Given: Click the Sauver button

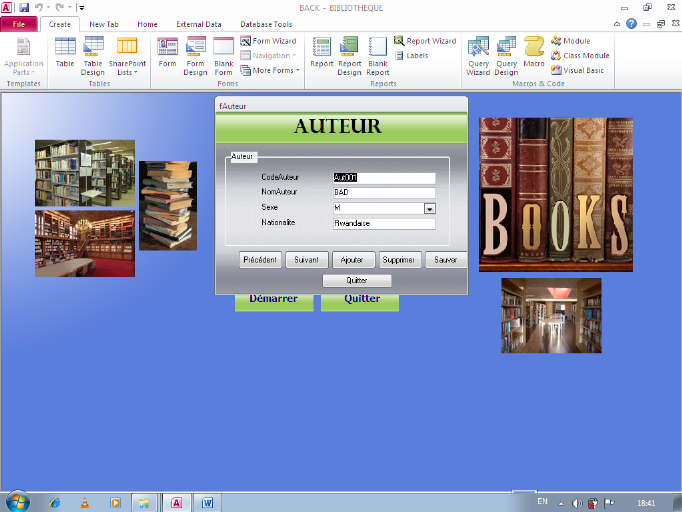Looking at the screenshot, I should tap(446, 260).
